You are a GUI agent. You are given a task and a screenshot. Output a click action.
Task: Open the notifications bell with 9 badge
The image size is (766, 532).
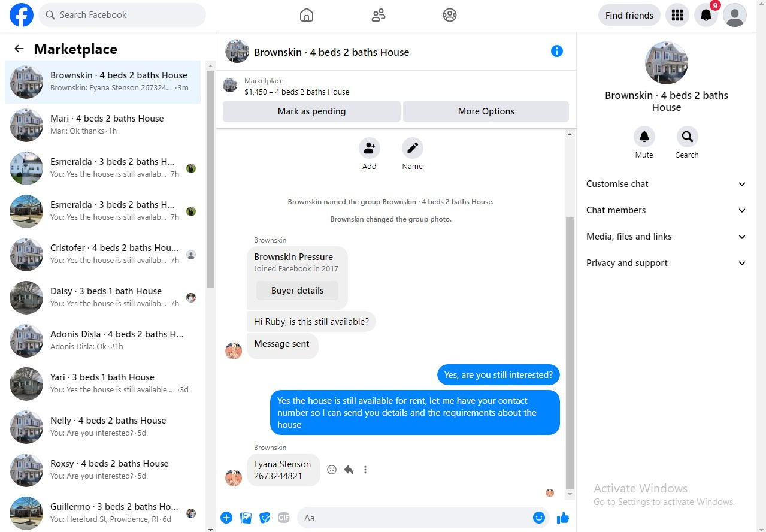pos(706,15)
